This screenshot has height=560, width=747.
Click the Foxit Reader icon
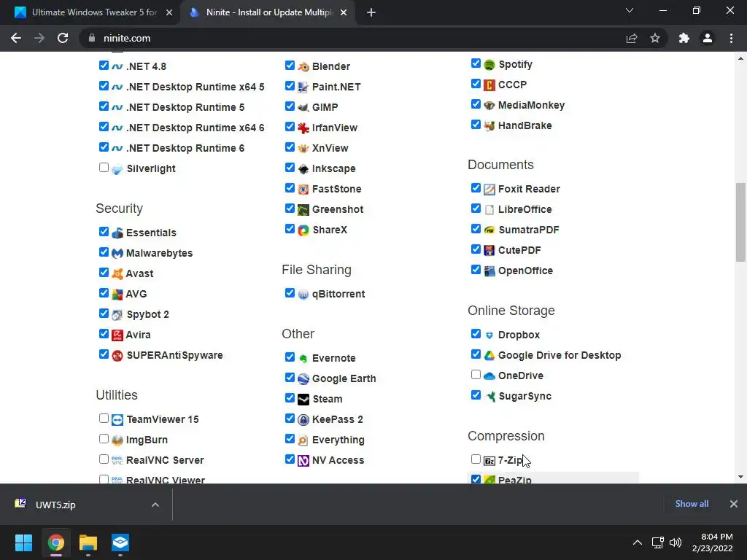489,190
